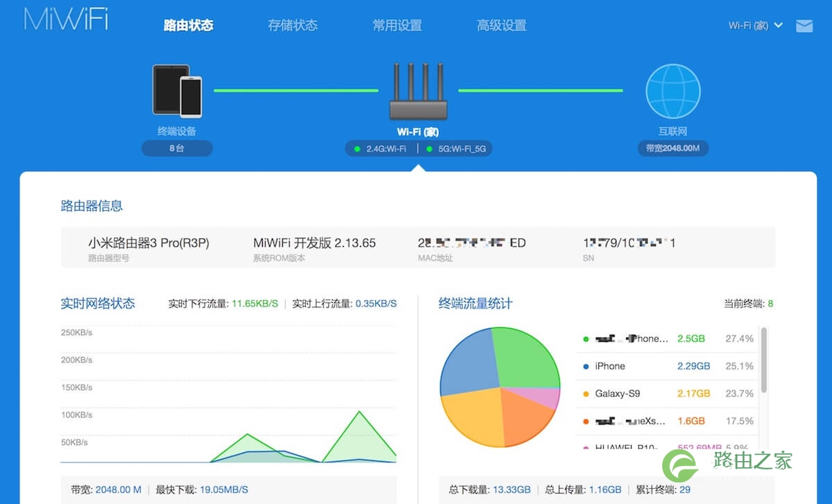Click the 互联网 label
The height and width of the screenshot is (504, 832).
point(673,131)
